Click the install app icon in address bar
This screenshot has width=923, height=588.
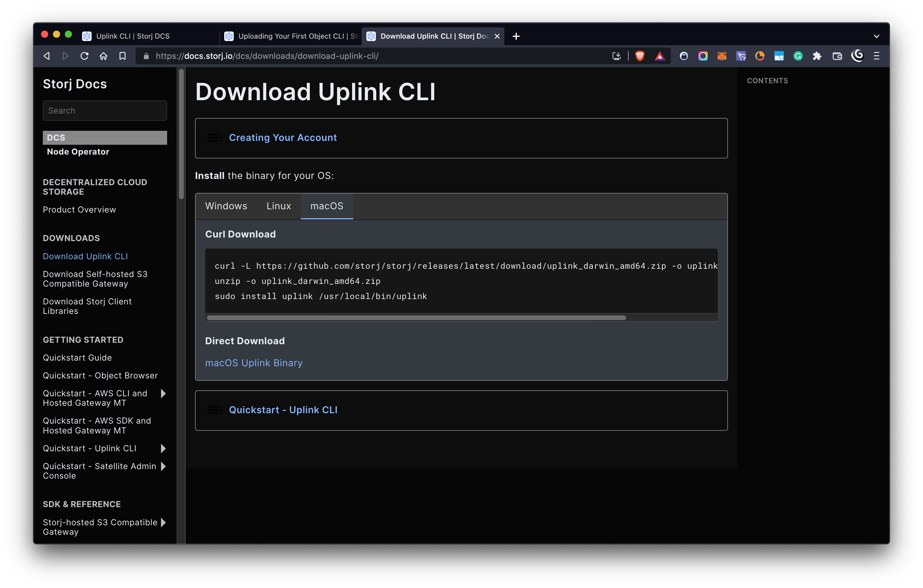click(x=616, y=56)
